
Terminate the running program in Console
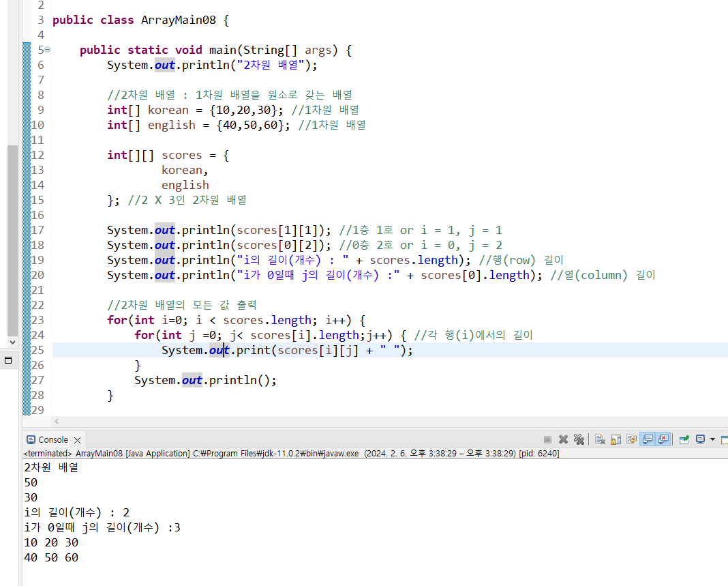tap(547, 439)
